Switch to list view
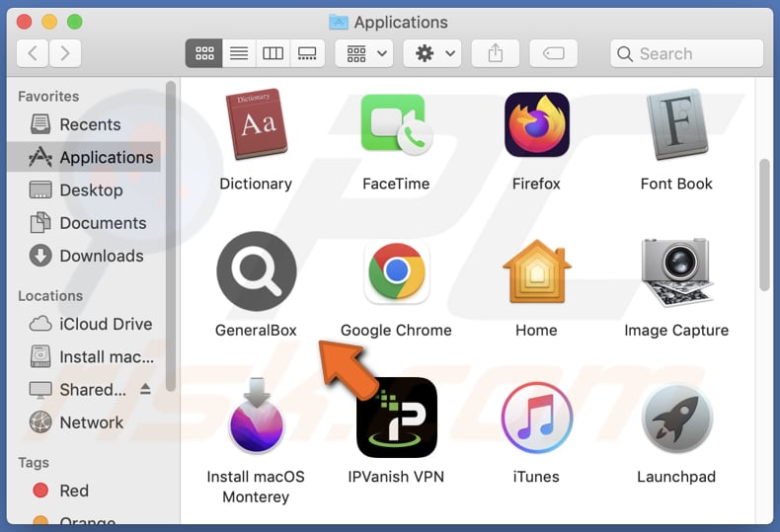This screenshot has height=532, width=780. click(239, 53)
